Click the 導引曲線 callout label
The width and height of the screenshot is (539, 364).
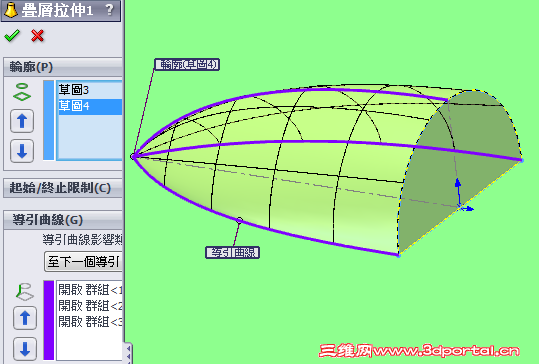click(232, 253)
